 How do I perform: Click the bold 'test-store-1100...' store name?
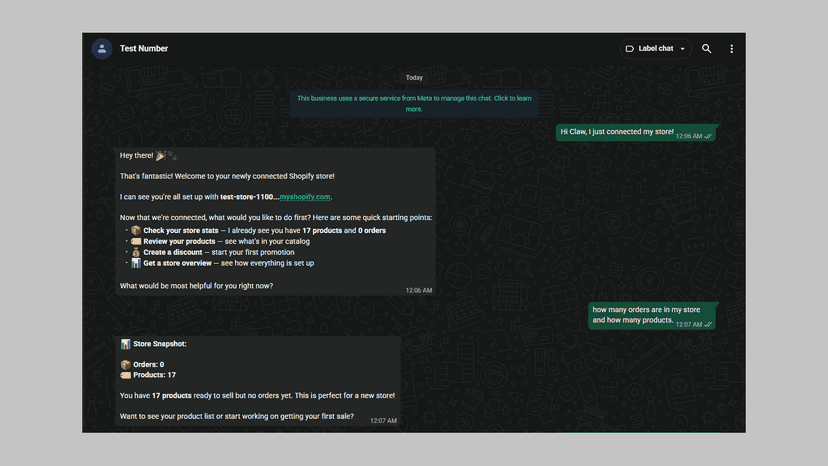click(249, 197)
